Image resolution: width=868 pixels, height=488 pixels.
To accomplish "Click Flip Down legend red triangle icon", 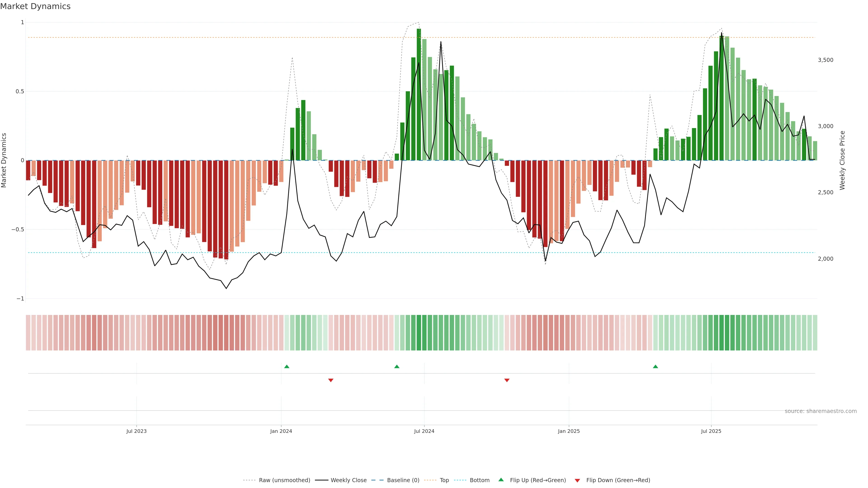I will 577,480.
